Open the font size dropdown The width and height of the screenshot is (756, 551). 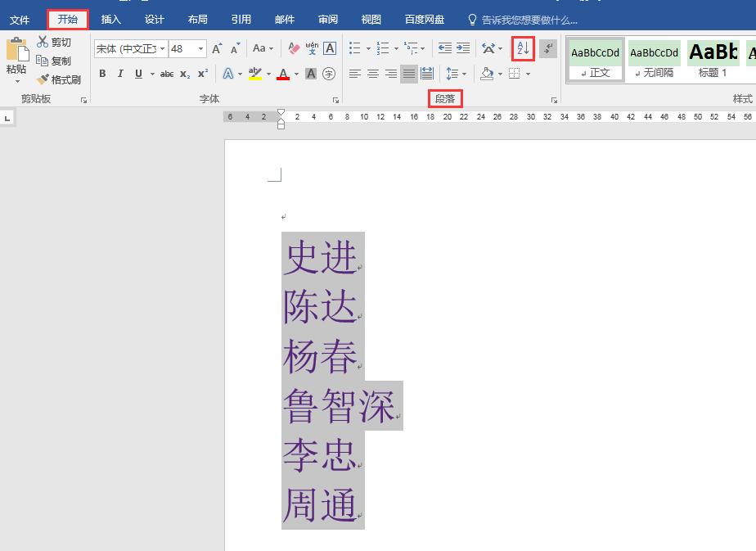[x=199, y=48]
